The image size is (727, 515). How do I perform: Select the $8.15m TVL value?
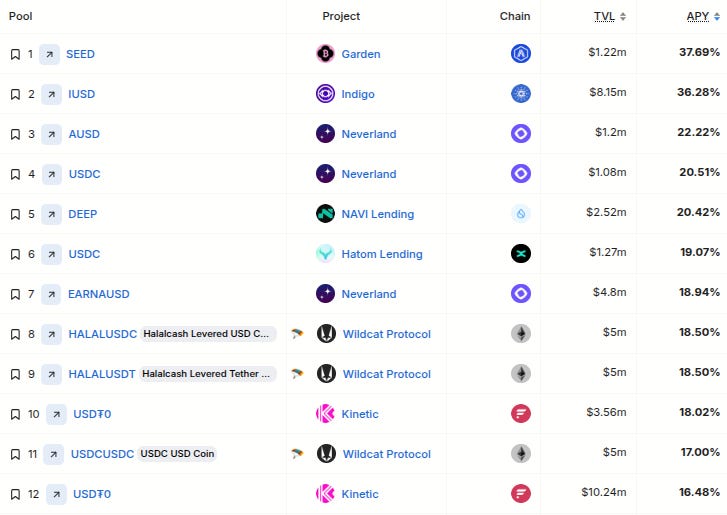tap(608, 92)
